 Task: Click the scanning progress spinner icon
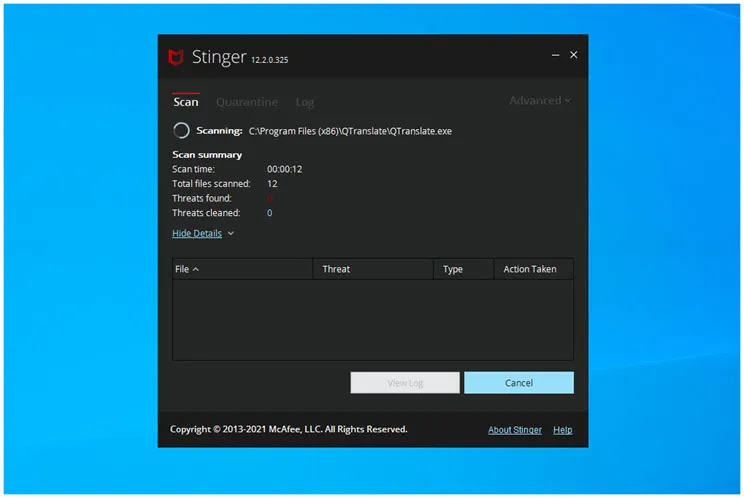pos(181,130)
